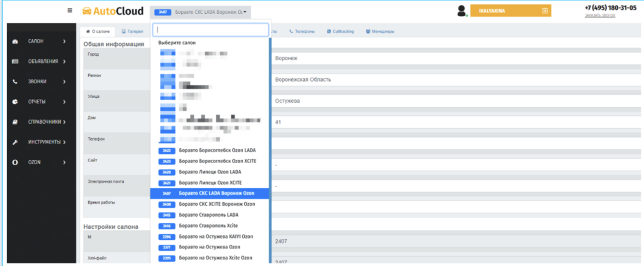Click the Справочники book icon
Image resolution: width=644 pixels, height=266 pixels.
15,122
